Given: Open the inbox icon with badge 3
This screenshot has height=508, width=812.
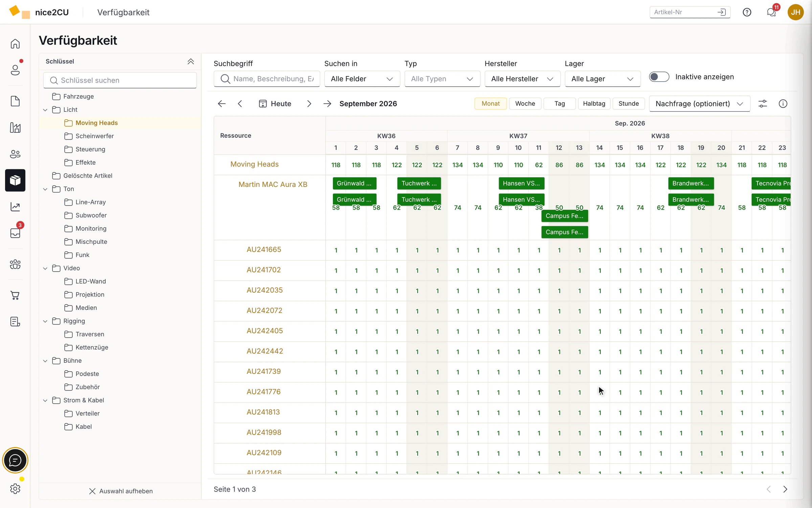Looking at the screenshot, I should point(15,233).
